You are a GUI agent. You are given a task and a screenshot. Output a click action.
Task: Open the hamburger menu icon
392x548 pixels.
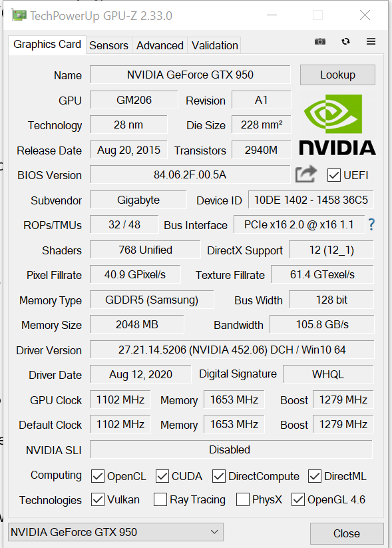[x=371, y=41]
